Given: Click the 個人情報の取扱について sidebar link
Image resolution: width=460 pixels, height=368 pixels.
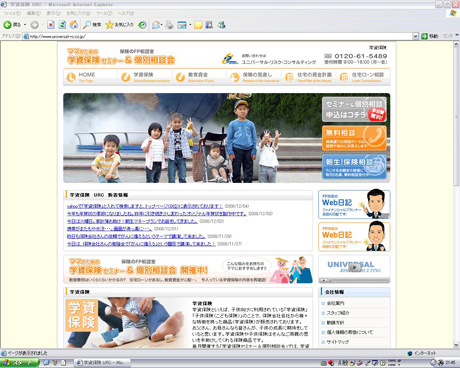Looking at the screenshot, I should [x=350, y=332].
